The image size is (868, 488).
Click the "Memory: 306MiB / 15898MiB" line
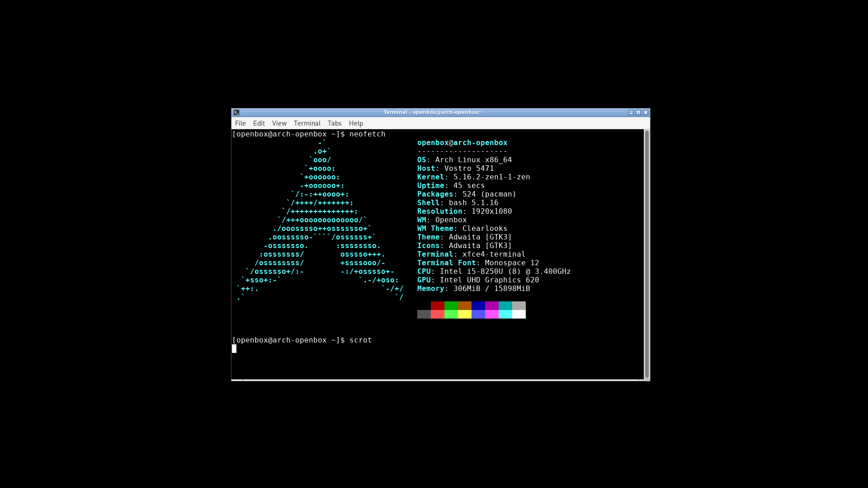click(474, 289)
